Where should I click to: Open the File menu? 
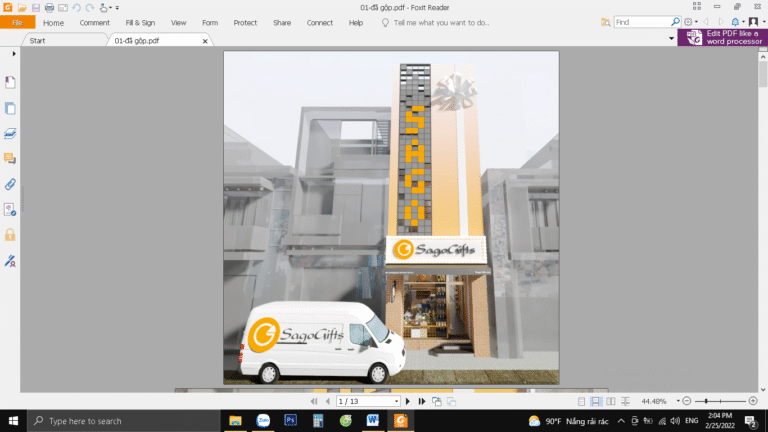click(x=18, y=23)
